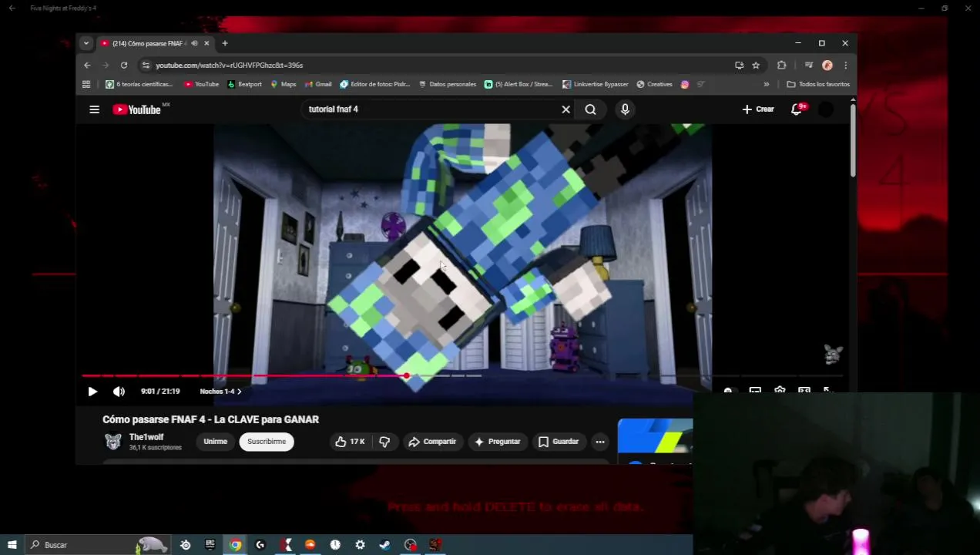
Task: Dislike the video with thumbs-down
Action: click(384, 442)
